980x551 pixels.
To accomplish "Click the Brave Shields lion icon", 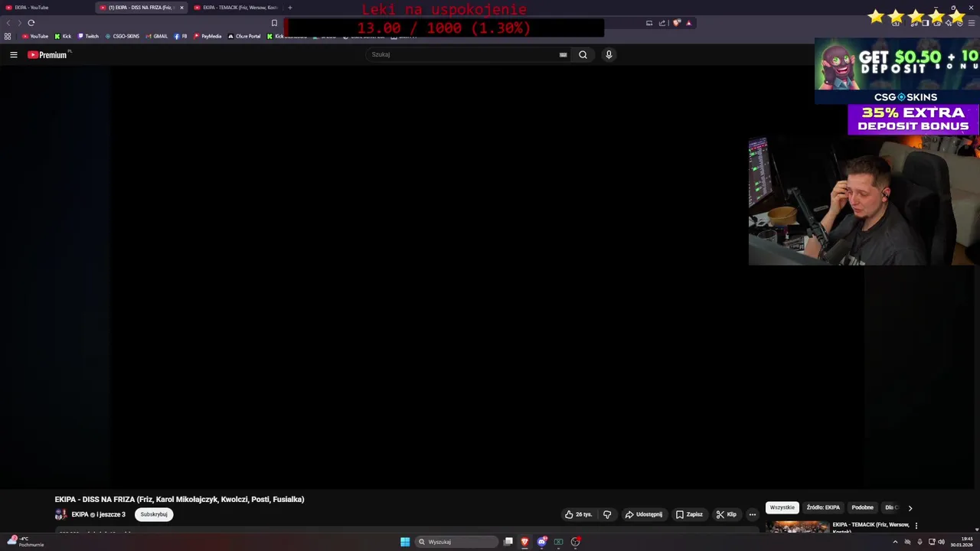I will coord(676,23).
